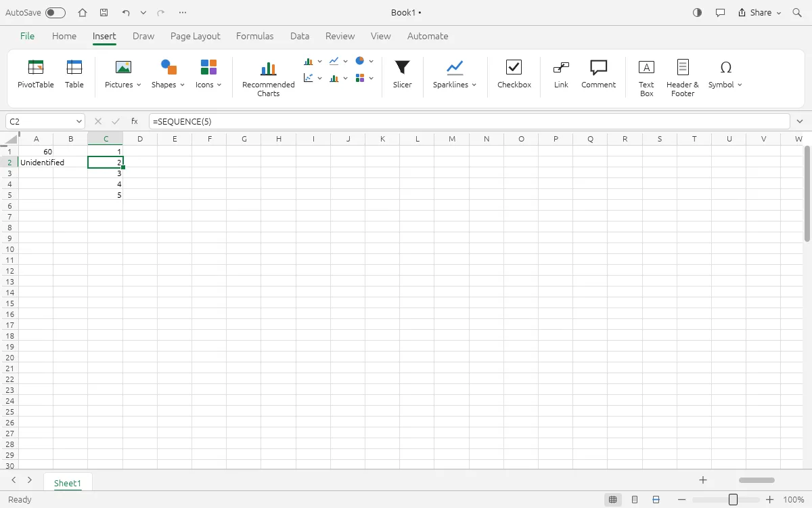The width and height of the screenshot is (812, 508).
Task: Insert a Table from the ribbon
Action: click(74, 75)
